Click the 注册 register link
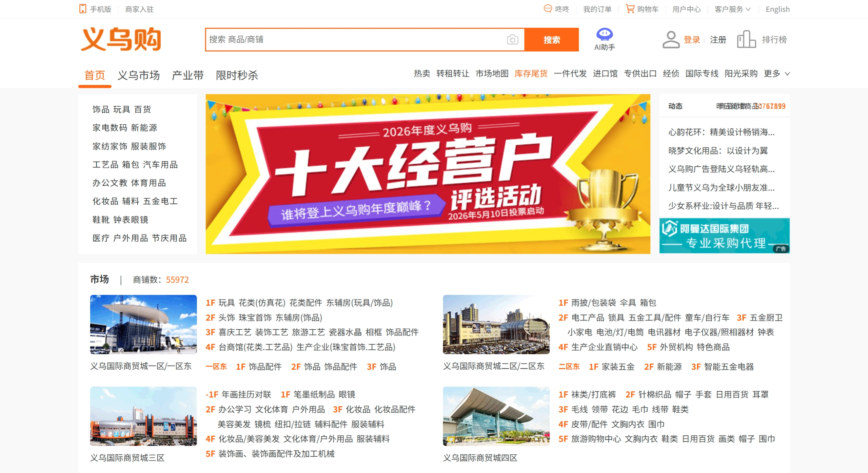 coord(718,40)
